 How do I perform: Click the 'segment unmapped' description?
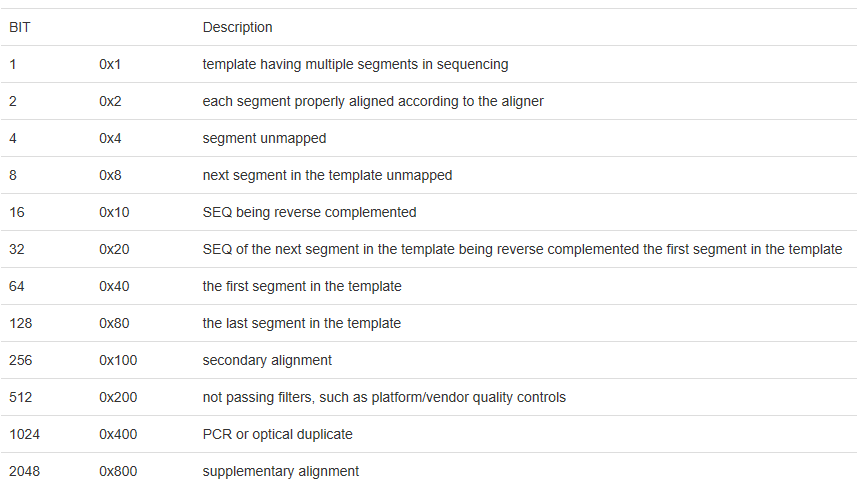pos(264,139)
